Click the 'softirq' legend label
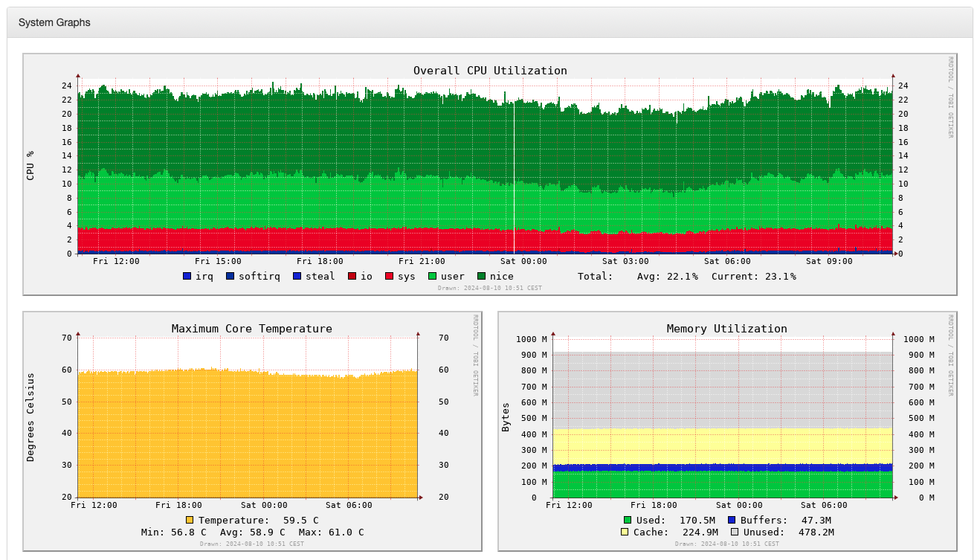This screenshot has height=560, width=980. point(259,276)
